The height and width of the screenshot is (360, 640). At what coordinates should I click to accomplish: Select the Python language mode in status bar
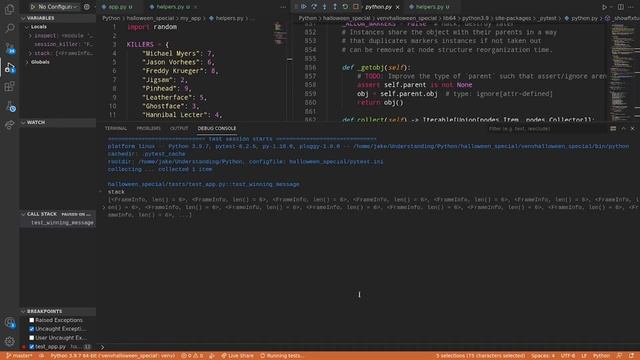(601, 356)
